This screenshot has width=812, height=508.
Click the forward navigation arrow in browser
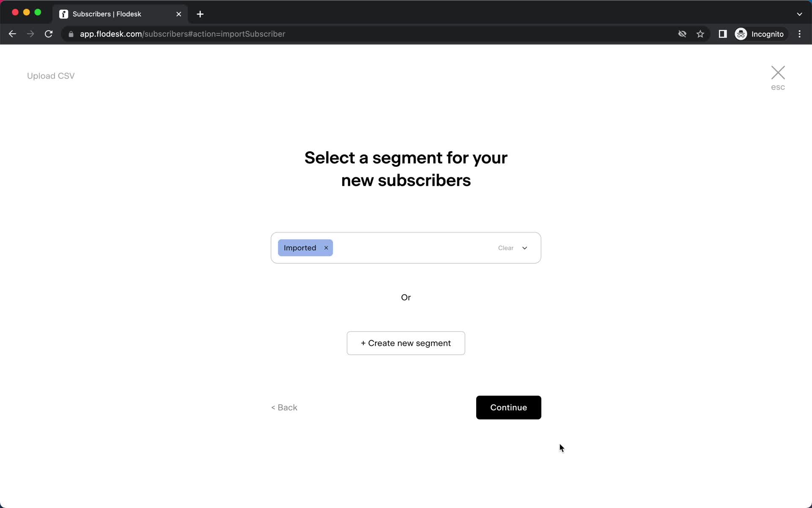pos(30,34)
